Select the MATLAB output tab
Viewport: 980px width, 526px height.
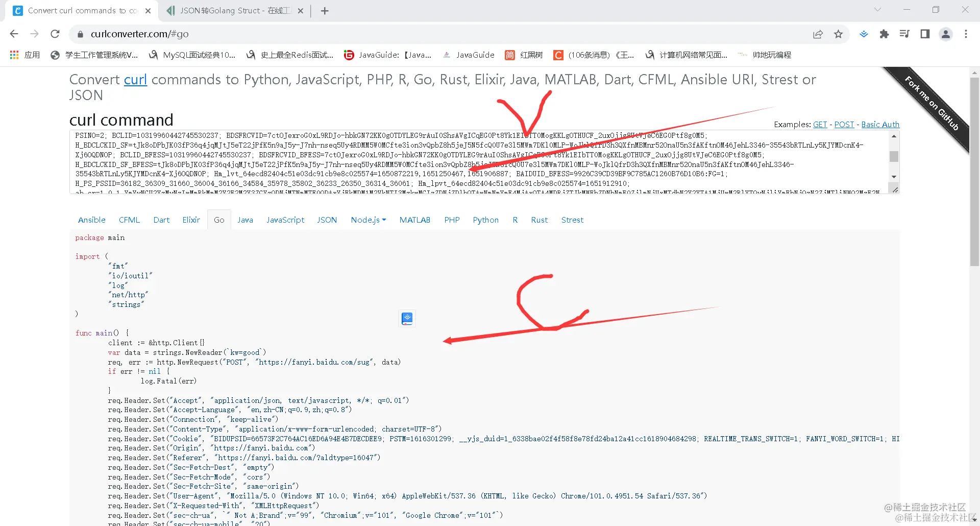[415, 220]
